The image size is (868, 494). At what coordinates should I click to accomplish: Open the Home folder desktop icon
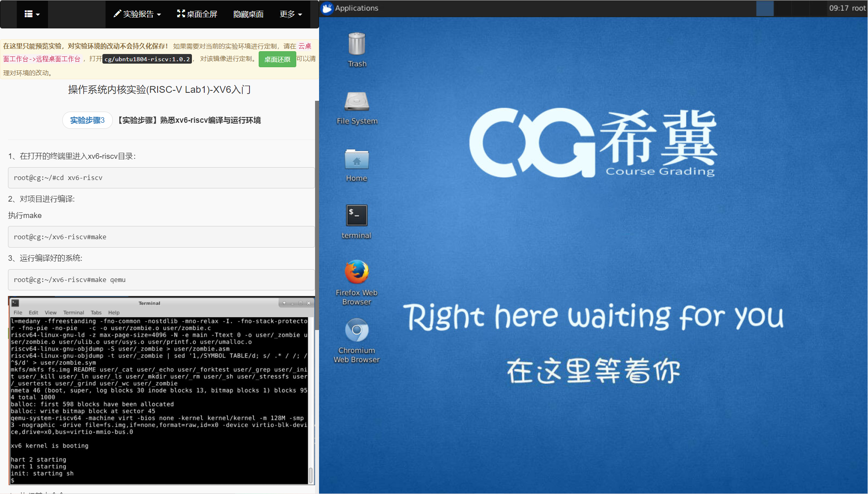pos(357,165)
